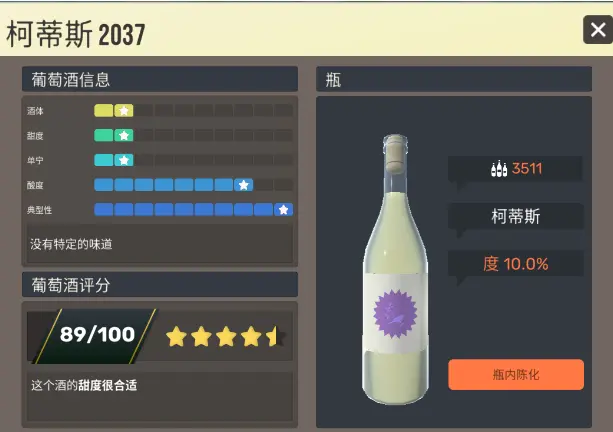This screenshot has width=613, height=432.
Task: Select the 葡萄酒信息 section header
Action: [160, 79]
